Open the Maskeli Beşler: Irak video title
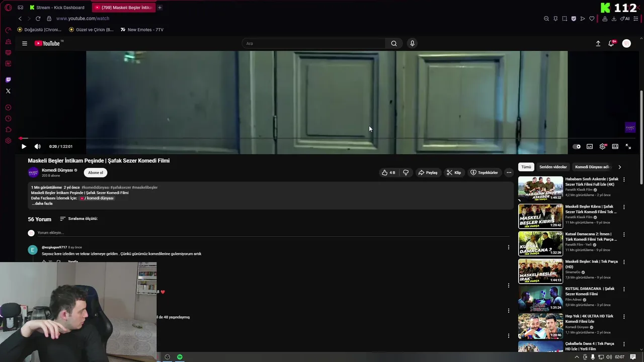This screenshot has width=644, height=362. pyautogui.click(x=591, y=264)
